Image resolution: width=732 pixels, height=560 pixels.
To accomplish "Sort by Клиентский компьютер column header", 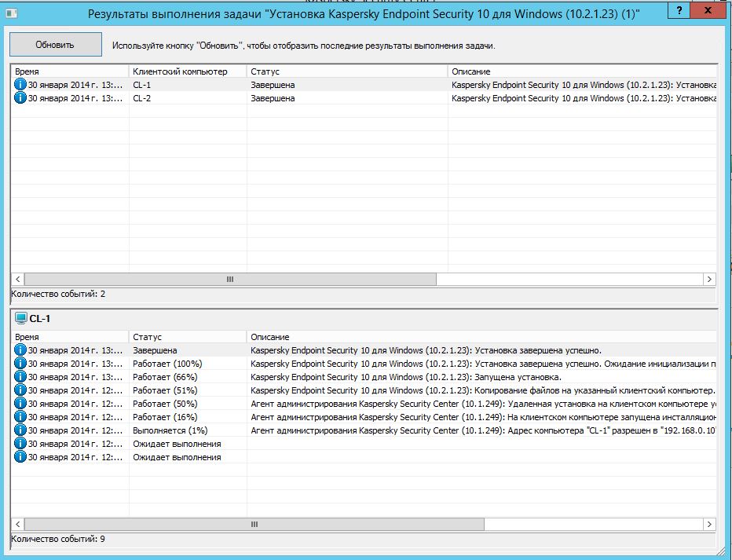I will point(188,71).
